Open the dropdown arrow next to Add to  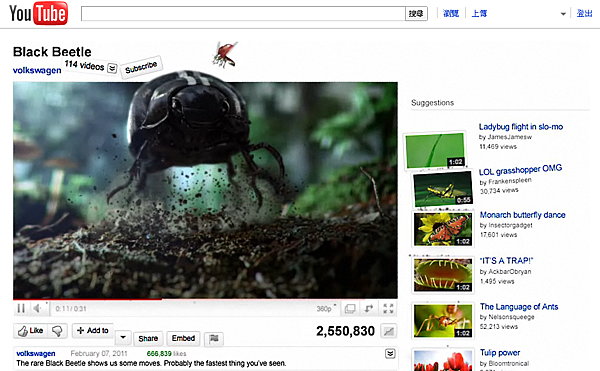click(123, 338)
